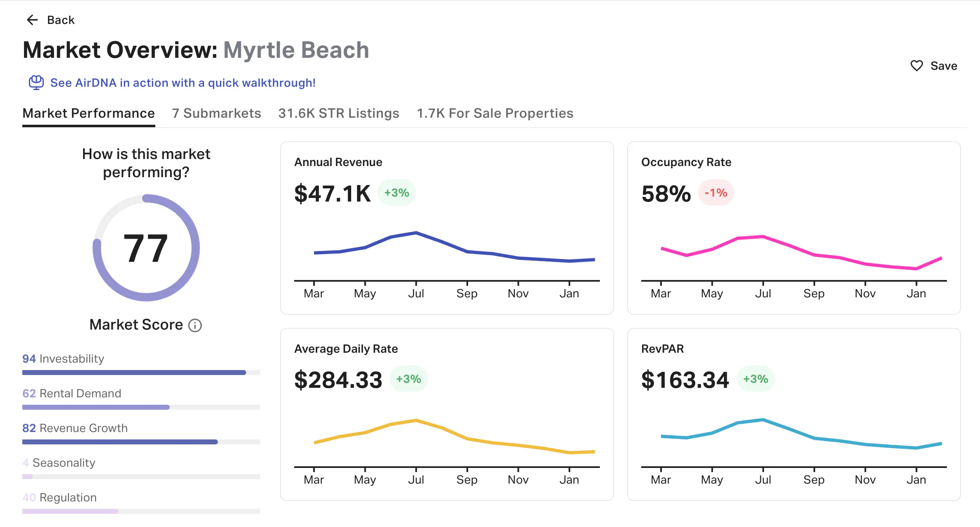Image resolution: width=980 pixels, height=527 pixels.
Task: Click the Myrtle Beach title text
Action: (x=296, y=50)
